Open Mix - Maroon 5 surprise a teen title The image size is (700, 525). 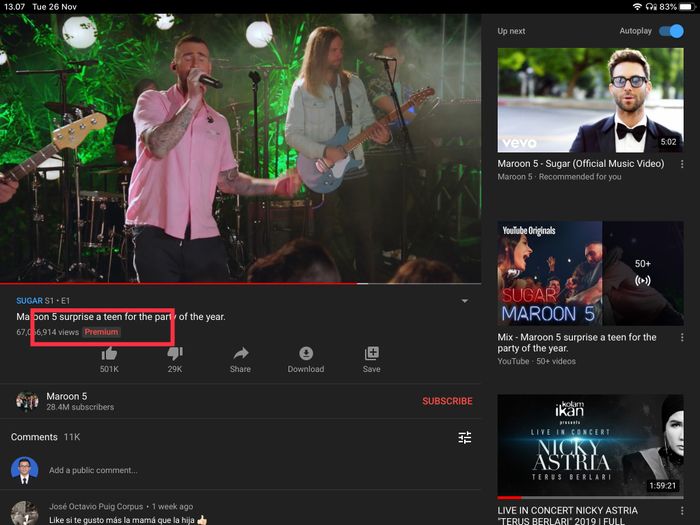coord(577,342)
